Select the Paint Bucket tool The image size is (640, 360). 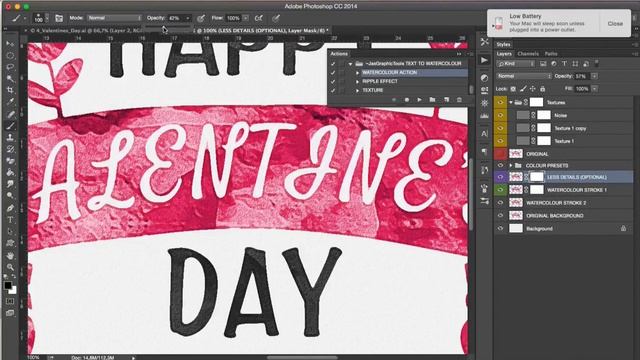tap(10, 173)
